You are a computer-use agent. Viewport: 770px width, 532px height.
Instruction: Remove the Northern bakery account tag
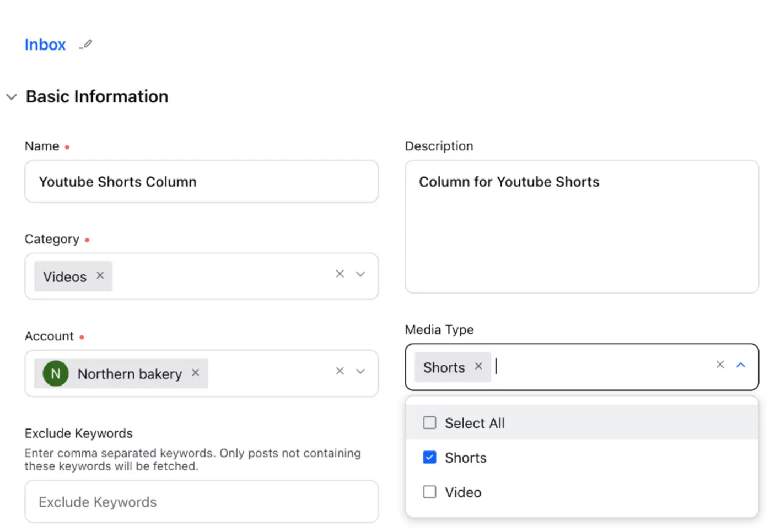[x=196, y=373]
